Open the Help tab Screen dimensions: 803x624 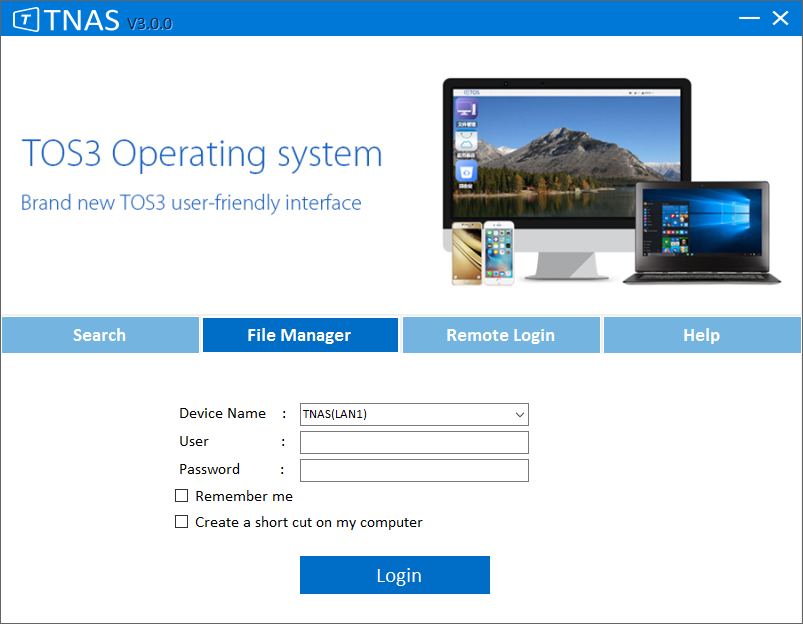click(x=702, y=335)
